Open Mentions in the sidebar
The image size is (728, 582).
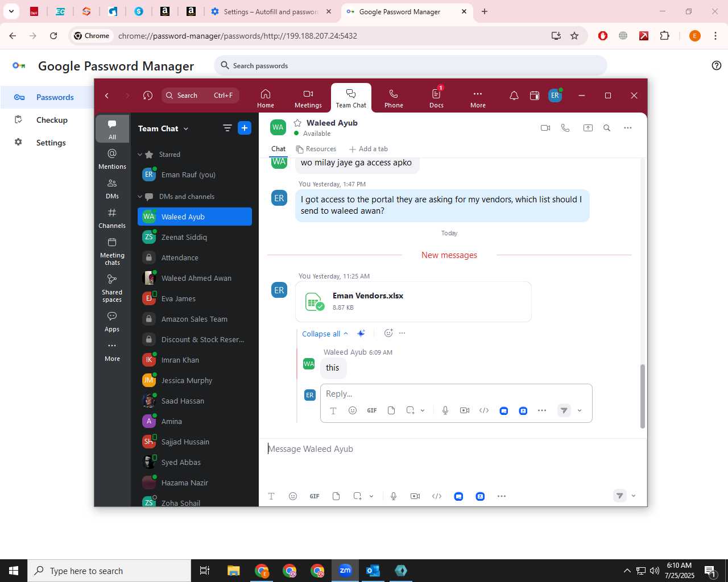[112, 159]
